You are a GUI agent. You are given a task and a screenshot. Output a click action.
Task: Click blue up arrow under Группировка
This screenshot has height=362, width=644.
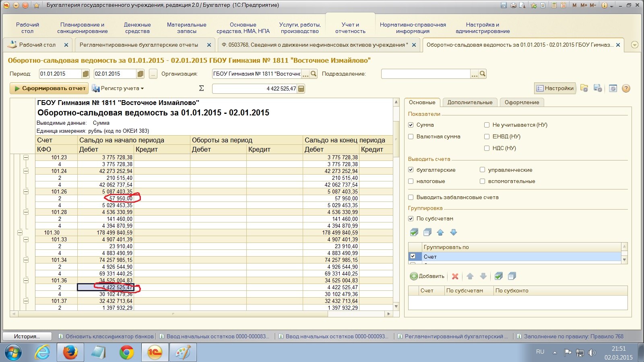pyautogui.click(x=440, y=232)
